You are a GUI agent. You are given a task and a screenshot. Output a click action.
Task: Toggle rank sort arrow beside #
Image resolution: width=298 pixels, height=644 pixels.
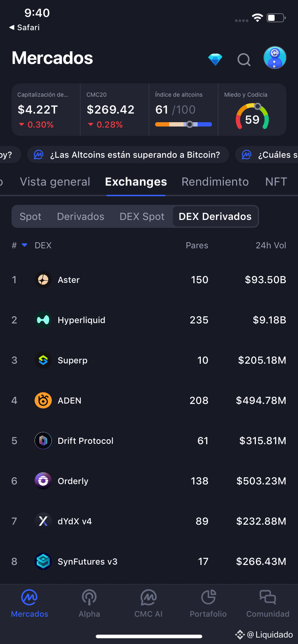[24, 245]
